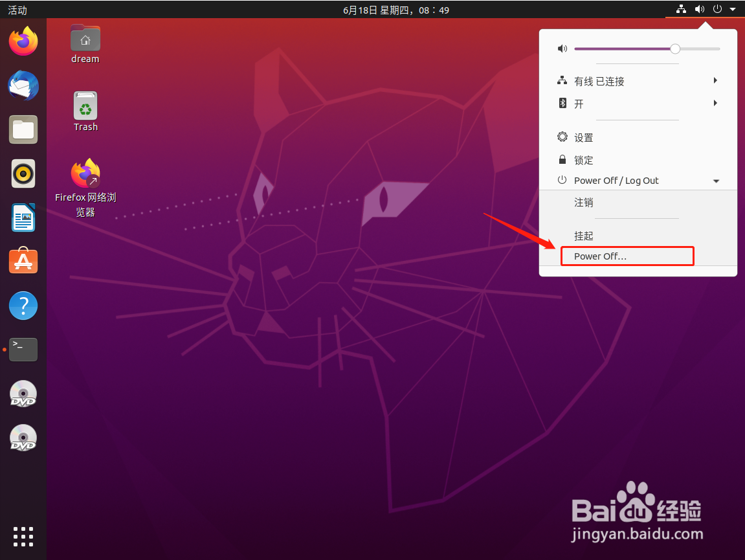Launch Rhythmbox music player from dock
Screen dimensions: 745x560
[x=23, y=174]
